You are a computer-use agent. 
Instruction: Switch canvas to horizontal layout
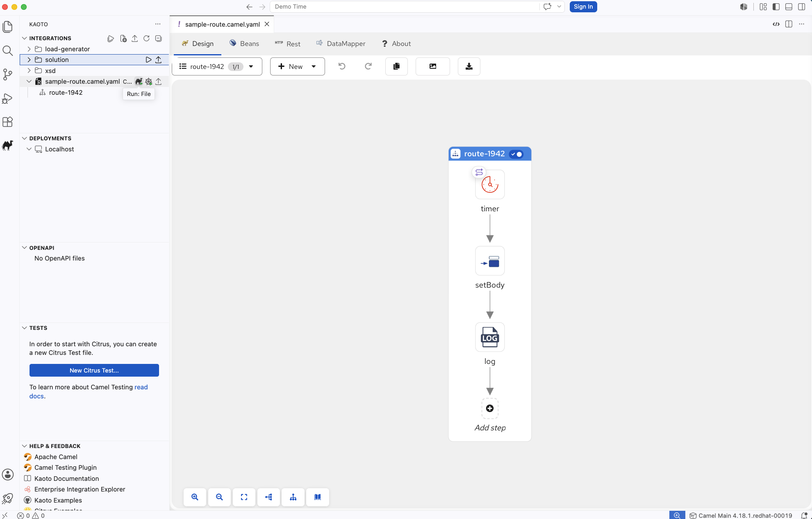[x=268, y=497]
